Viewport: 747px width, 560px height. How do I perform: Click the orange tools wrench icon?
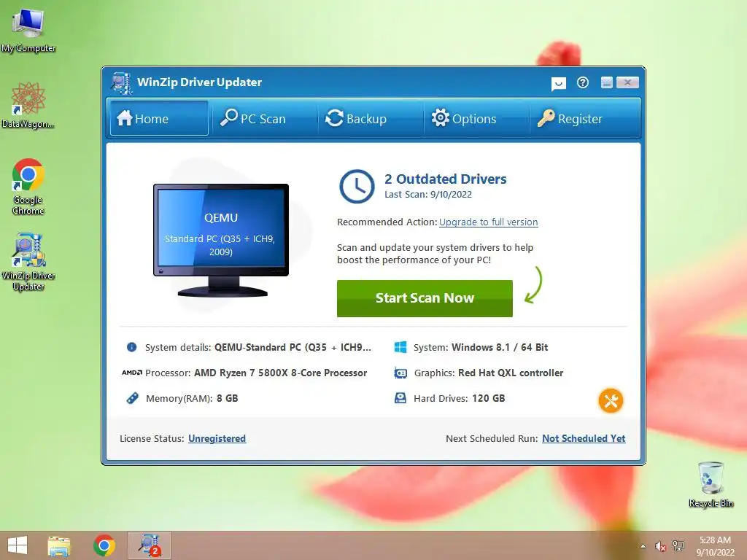coord(611,401)
